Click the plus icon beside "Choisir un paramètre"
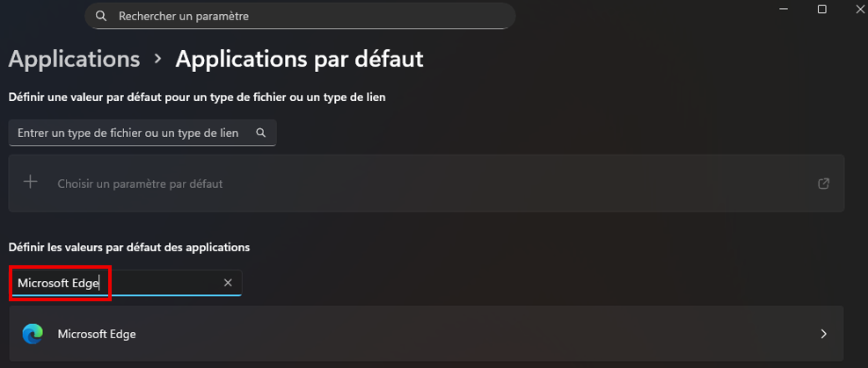Viewport: 868px width, 368px height. pos(31,183)
